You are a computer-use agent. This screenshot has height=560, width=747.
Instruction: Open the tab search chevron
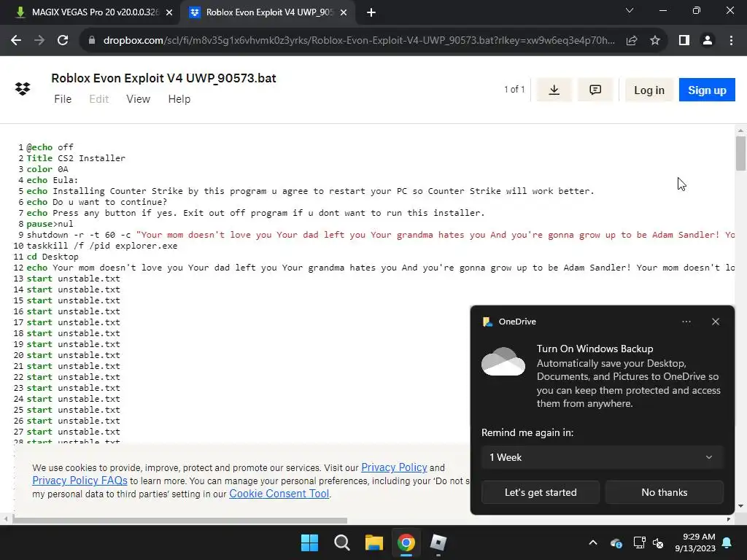630,10
